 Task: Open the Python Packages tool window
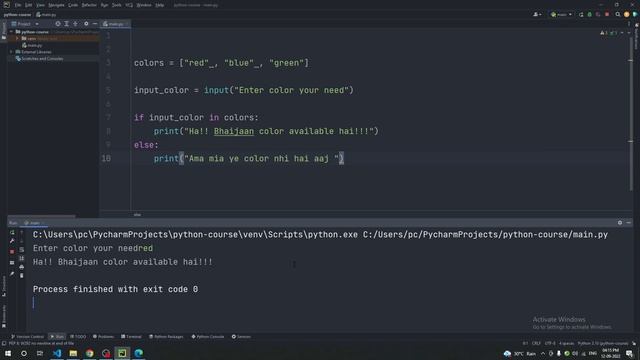pos(166,337)
